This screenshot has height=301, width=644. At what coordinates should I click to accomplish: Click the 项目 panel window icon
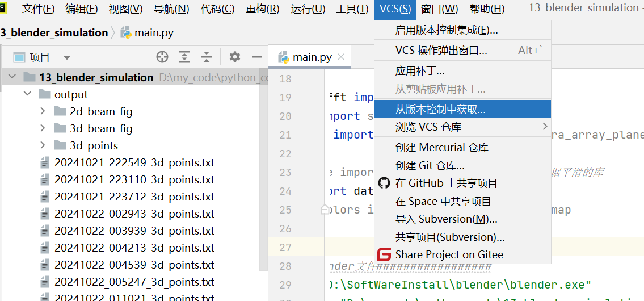coord(19,57)
